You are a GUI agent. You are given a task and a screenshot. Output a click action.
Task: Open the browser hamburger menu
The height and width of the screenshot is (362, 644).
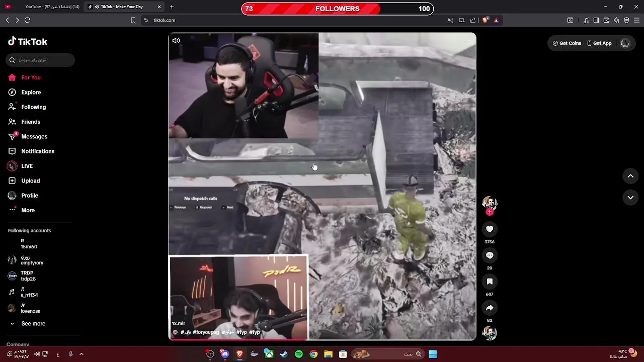tap(636, 20)
